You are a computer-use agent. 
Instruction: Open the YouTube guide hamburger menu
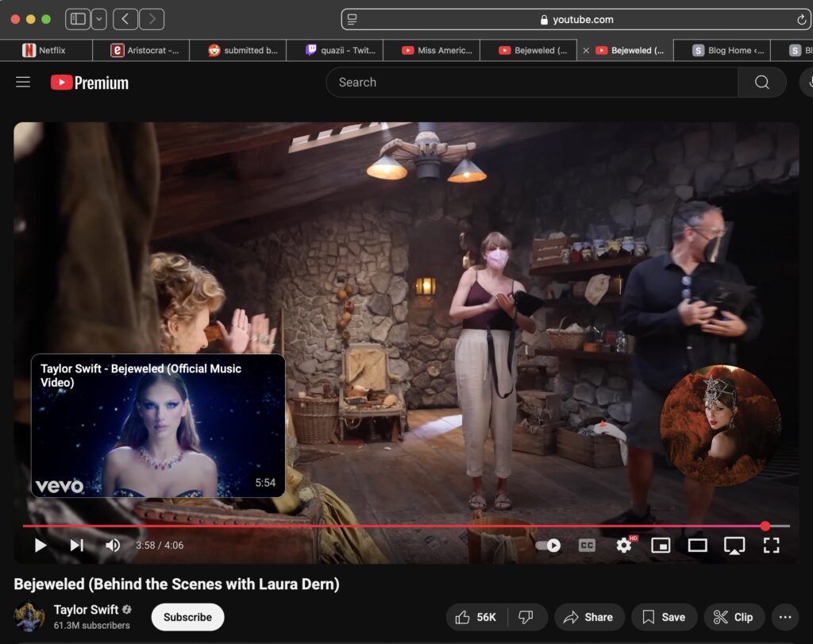pos(23,82)
